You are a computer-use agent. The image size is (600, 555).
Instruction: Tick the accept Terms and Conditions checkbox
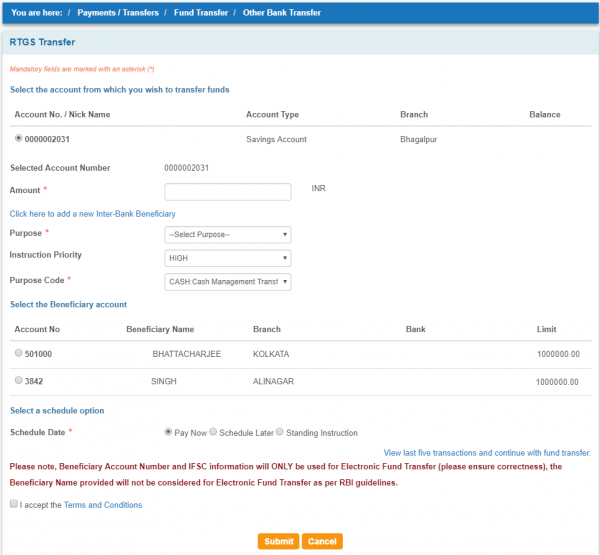(14, 505)
